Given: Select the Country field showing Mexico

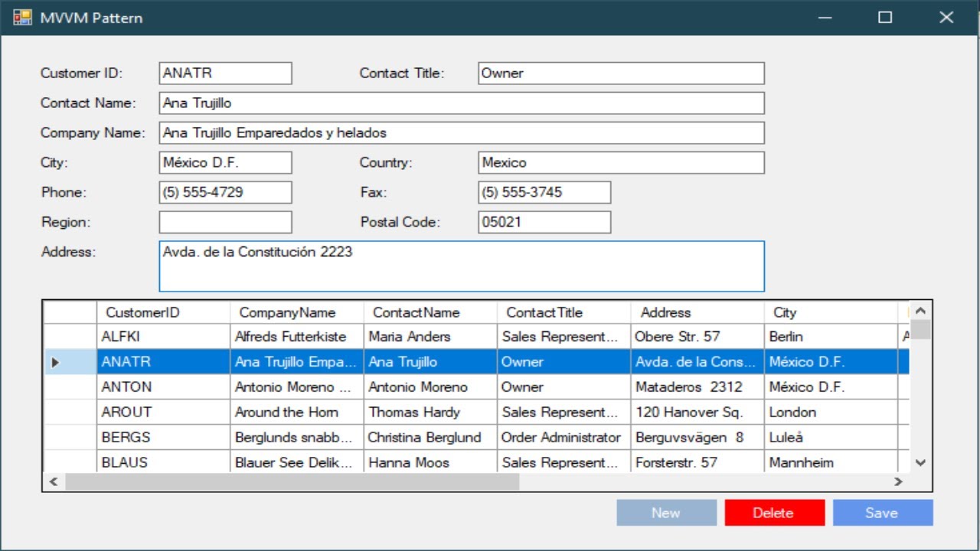Looking at the screenshot, I should tap(621, 163).
